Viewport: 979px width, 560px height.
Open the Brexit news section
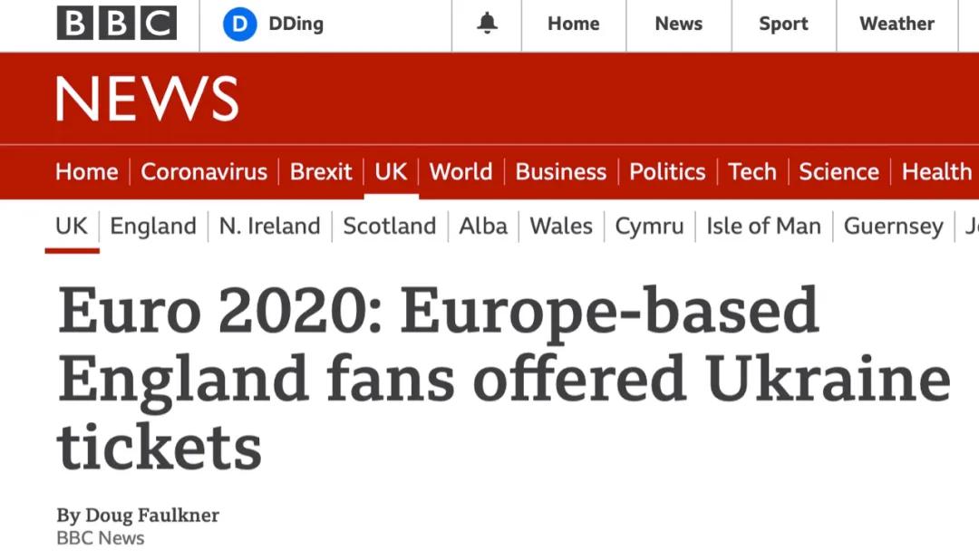[321, 171]
